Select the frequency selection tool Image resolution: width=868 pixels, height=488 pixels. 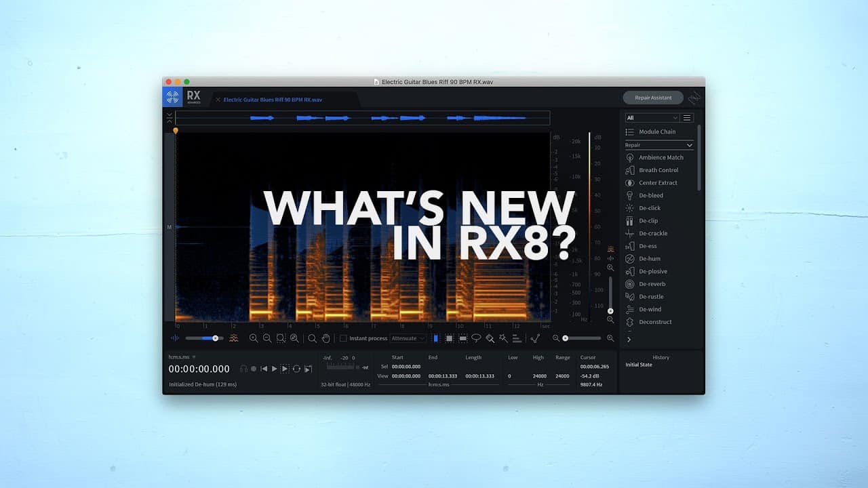(x=462, y=338)
